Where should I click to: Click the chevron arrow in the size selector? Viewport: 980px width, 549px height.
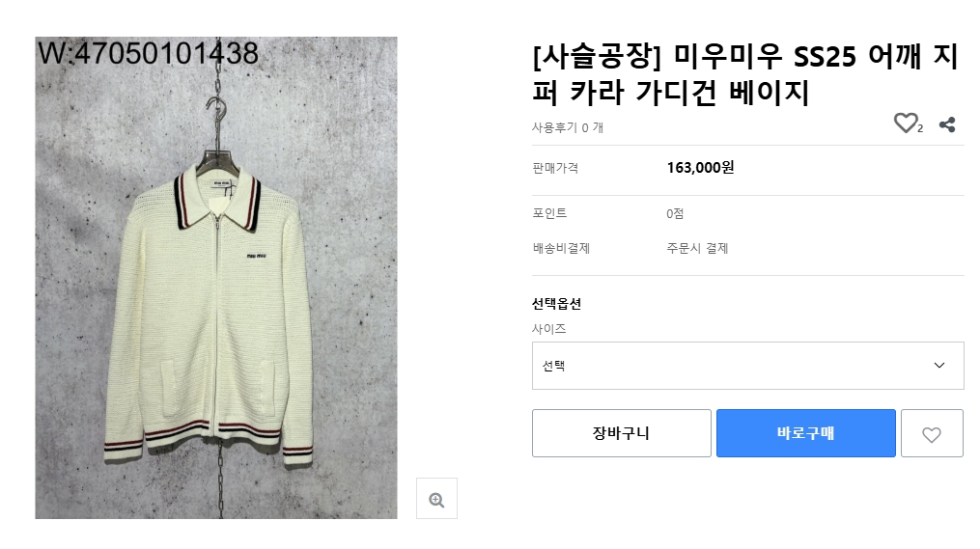click(939, 366)
